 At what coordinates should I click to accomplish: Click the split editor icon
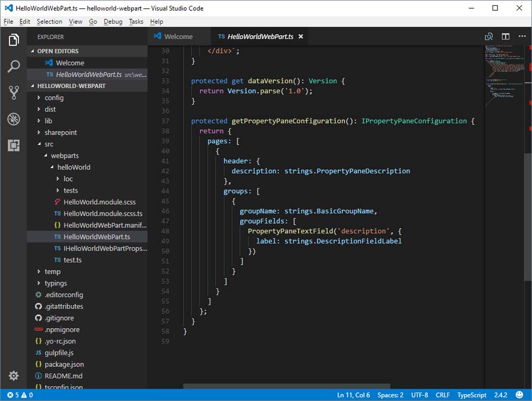tap(505, 37)
